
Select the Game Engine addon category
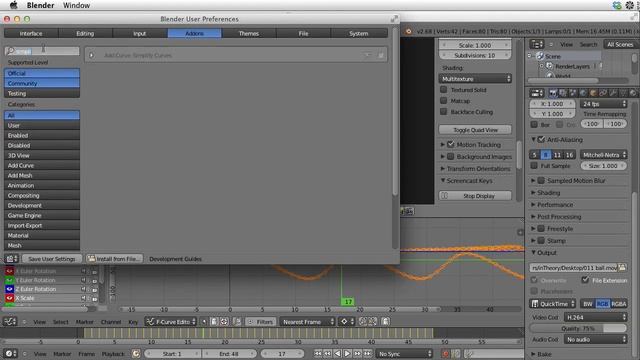pyautogui.click(x=42, y=216)
